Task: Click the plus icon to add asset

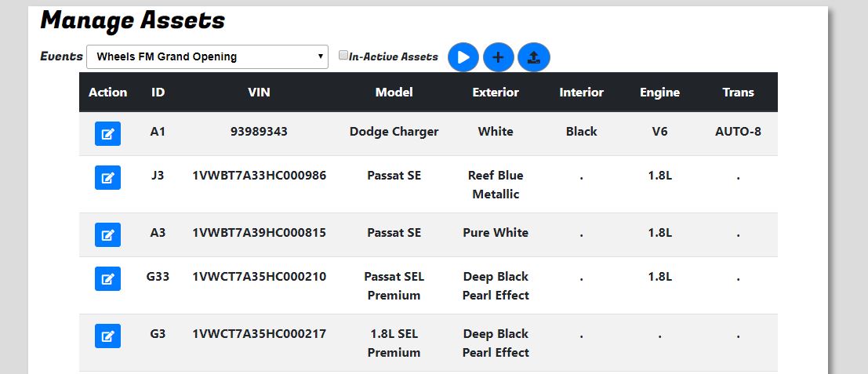Action: (498, 57)
